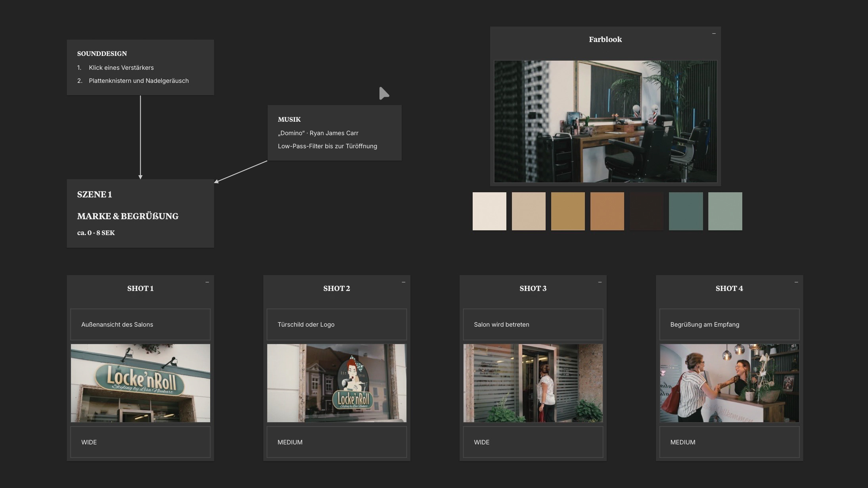
Task: Select 'Begrüßung am Empfang' note
Action: pyautogui.click(x=729, y=324)
